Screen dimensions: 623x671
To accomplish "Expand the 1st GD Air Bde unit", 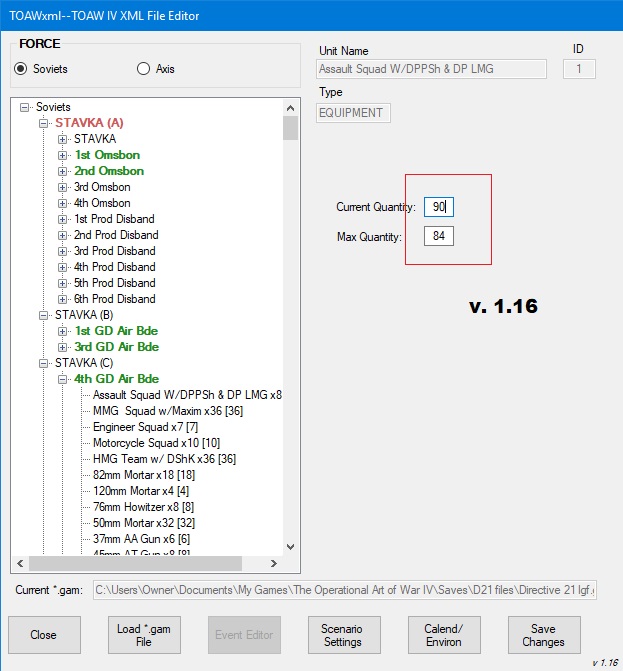I will [x=62, y=331].
